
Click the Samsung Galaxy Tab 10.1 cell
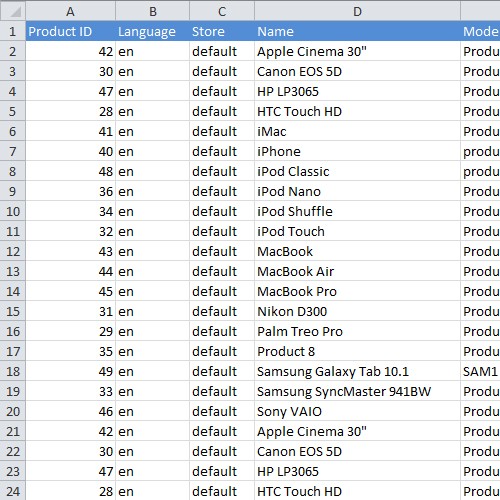pyautogui.click(x=357, y=371)
